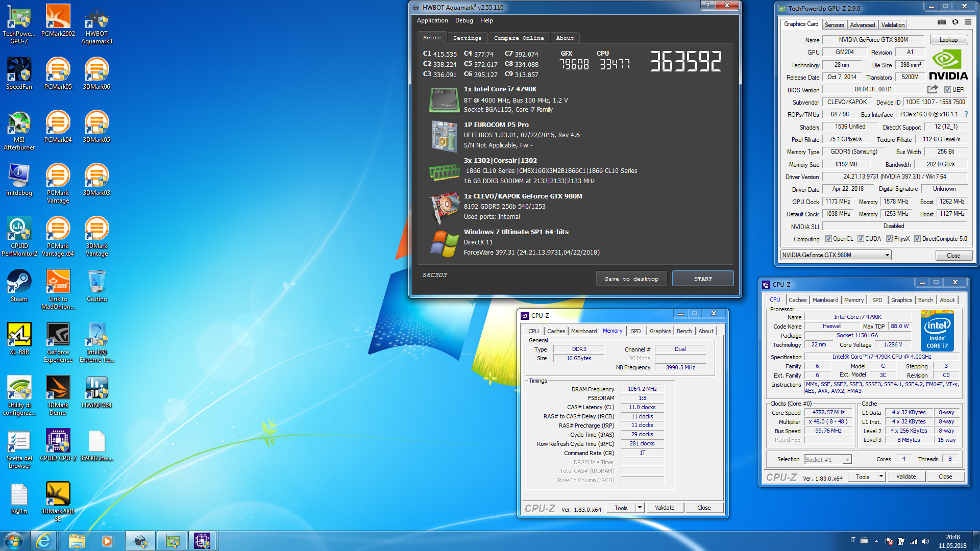Viewport: 980px width, 551px height.
Task: Launch Internet Explorer from the taskbar
Action: coord(44,541)
